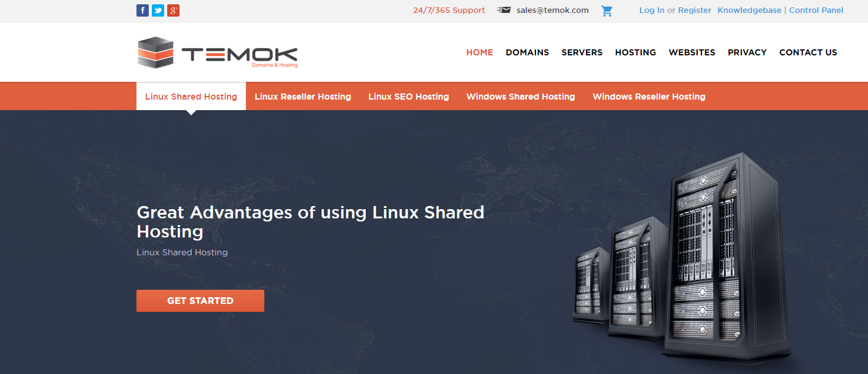Go to Windows Shared Hosting tab
868x374 pixels.
[521, 97]
